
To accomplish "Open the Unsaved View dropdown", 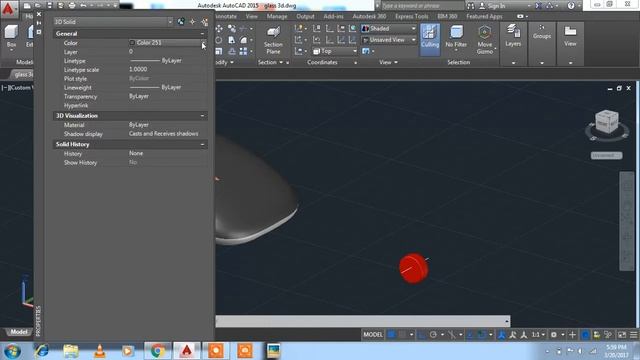I will click(389, 40).
